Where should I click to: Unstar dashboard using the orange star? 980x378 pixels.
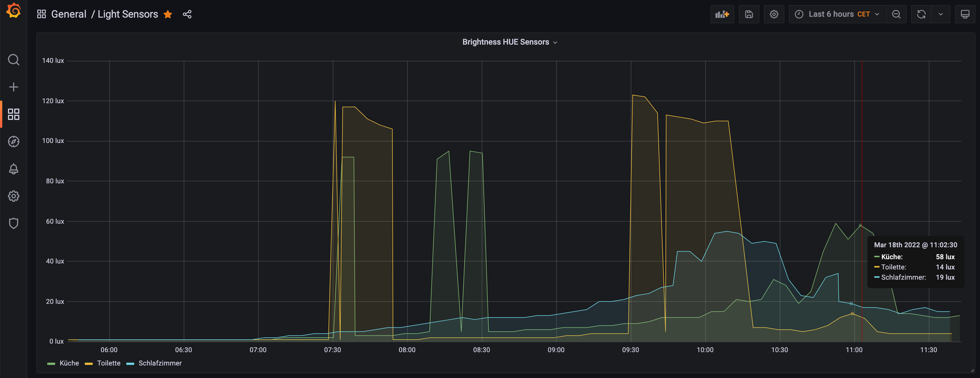pyautogui.click(x=168, y=14)
